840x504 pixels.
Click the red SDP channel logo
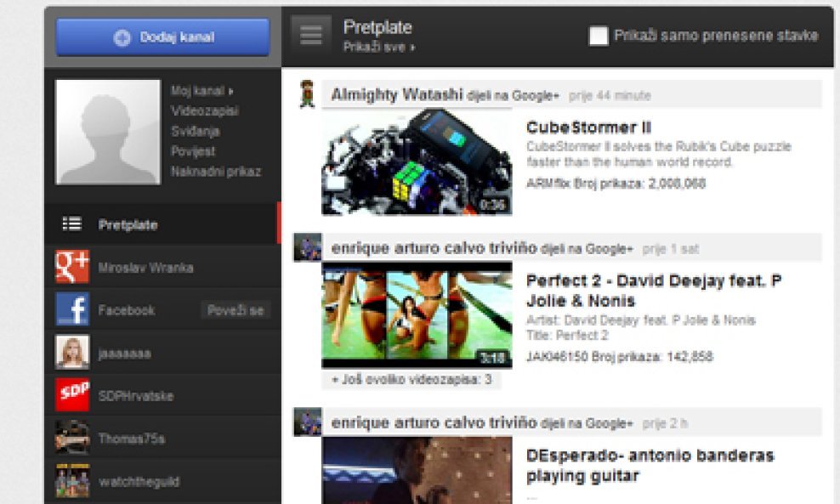click(72, 394)
